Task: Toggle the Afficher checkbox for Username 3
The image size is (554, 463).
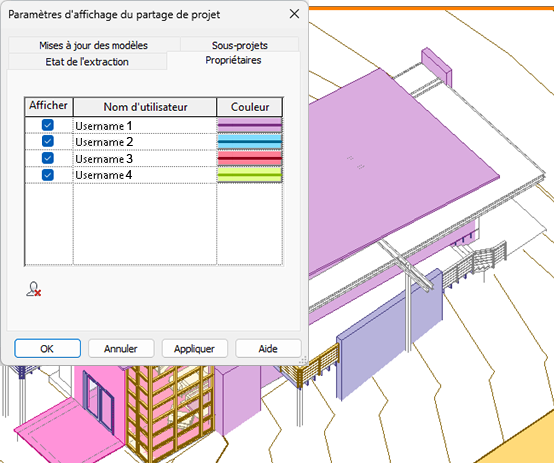Action: point(48,158)
